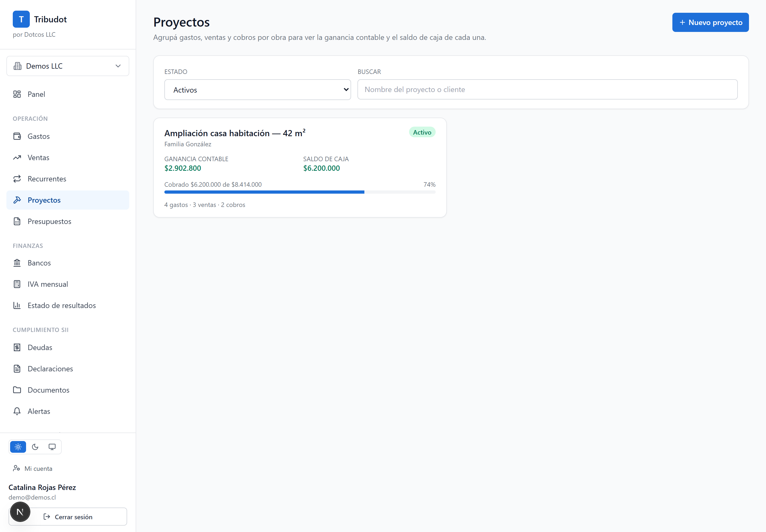The height and width of the screenshot is (532, 766).
Task: Focus the Buscar project or client field
Action: [547, 89]
